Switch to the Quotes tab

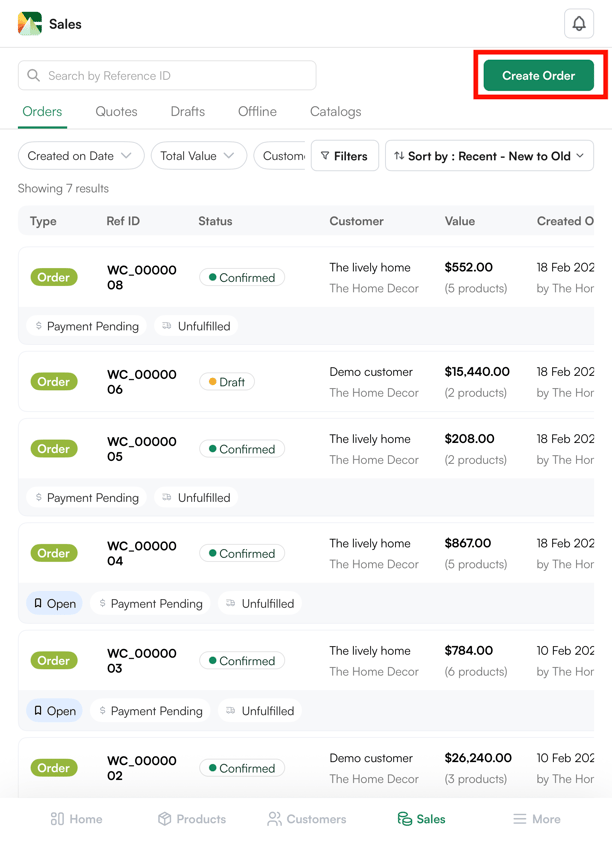[115, 112]
